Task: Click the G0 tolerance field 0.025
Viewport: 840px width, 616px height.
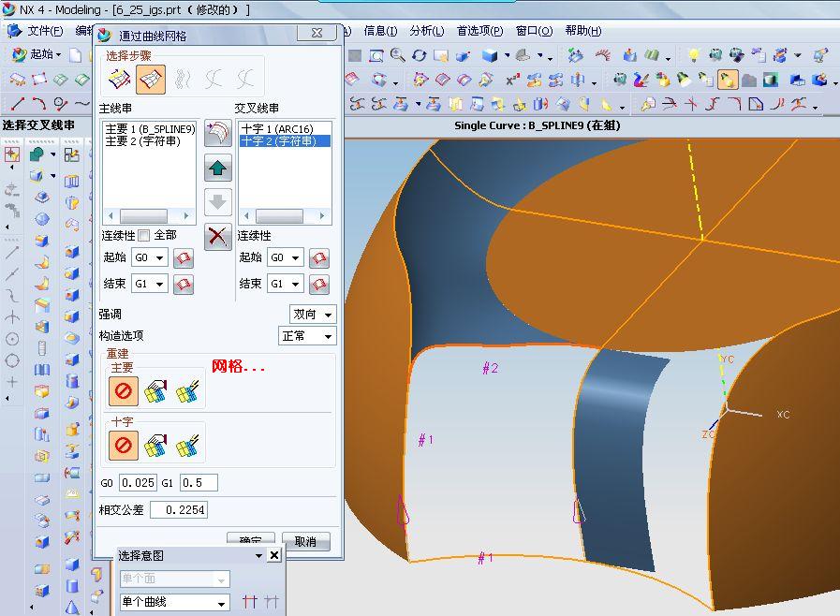Action: [138, 483]
